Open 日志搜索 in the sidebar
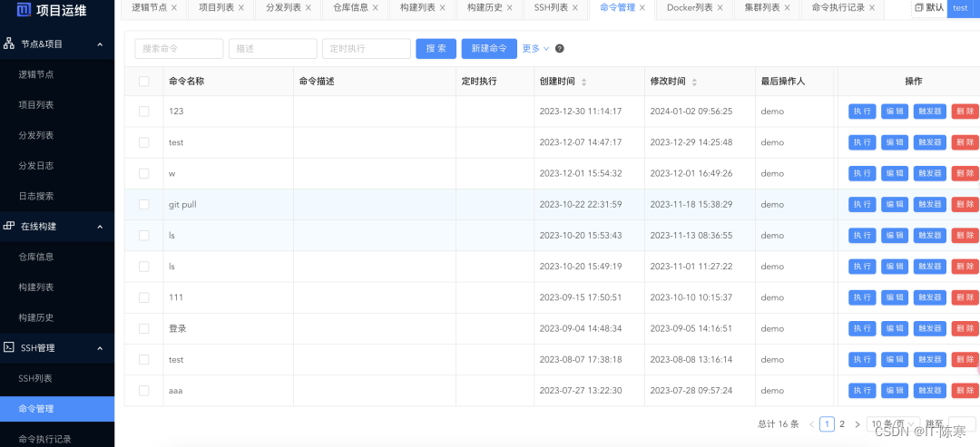Viewport: 980px width, 447px height. point(36,196)
